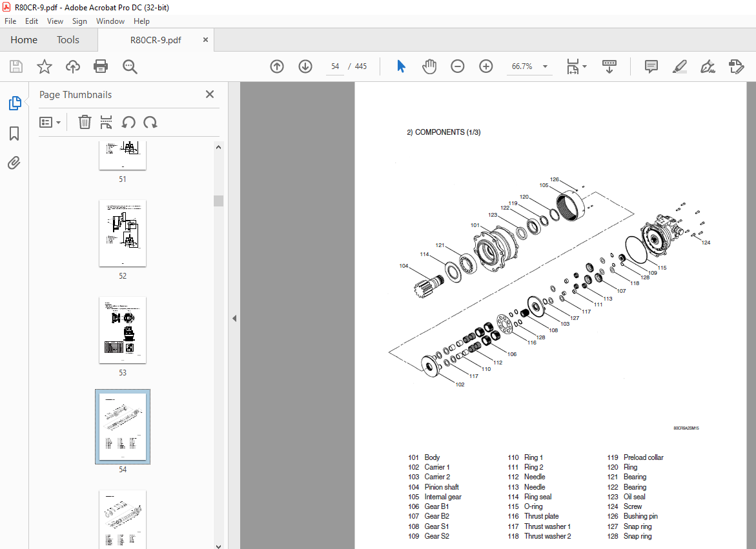
Task: Open the Window menu
Action: [110, 21]
